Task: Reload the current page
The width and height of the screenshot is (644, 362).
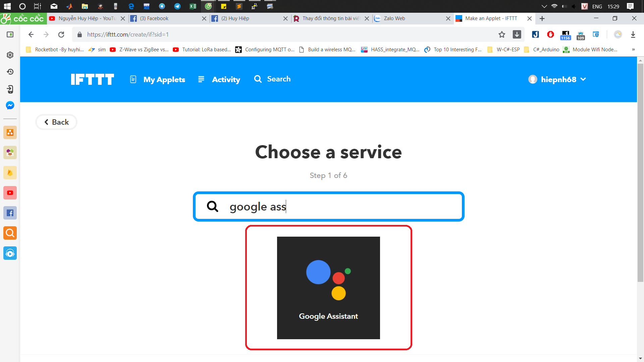Action: (x=61, y=35)
